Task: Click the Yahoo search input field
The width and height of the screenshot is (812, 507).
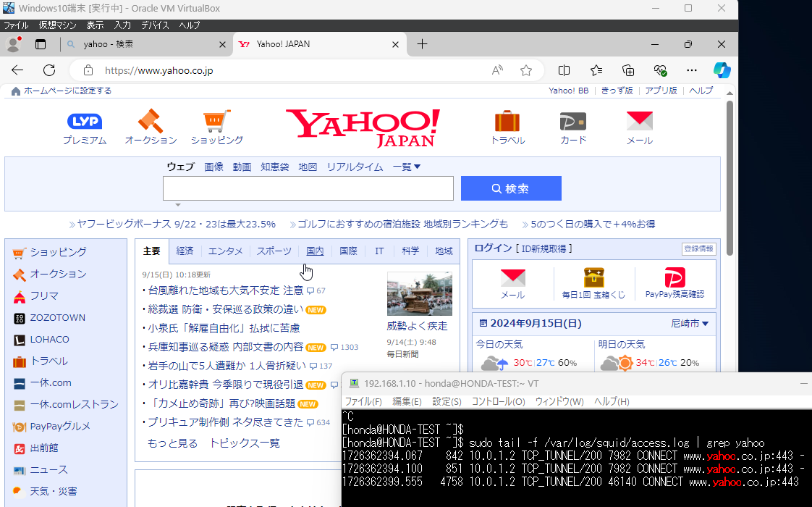Action: [308, 188]
